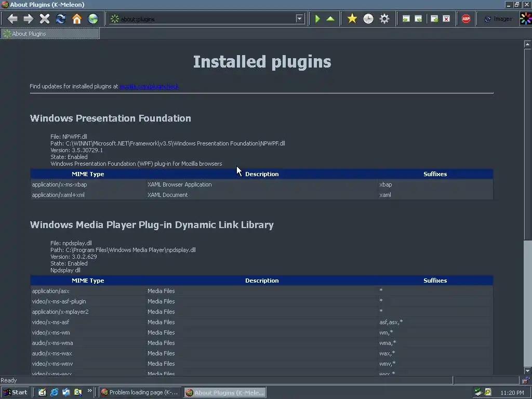This screenshot has height=399, width=532.
Task: Expand the quick launch chevron
Action: click(89, 391)
